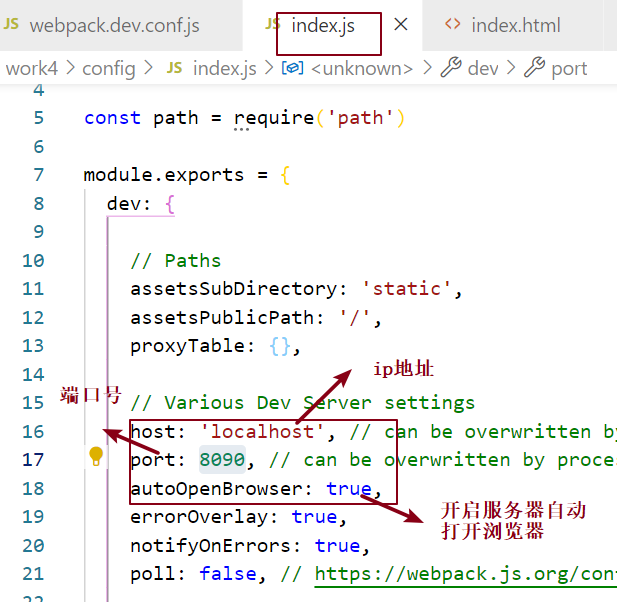Click the JS icon on webpack.dev.conf.js tab
Viewport: 617px width, 602px height.
[x=11, y=24]
